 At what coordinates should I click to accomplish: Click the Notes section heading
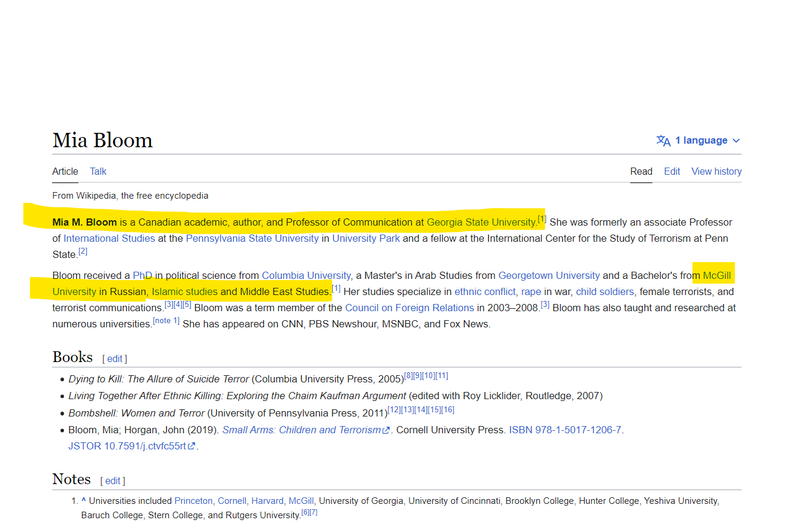71,479
